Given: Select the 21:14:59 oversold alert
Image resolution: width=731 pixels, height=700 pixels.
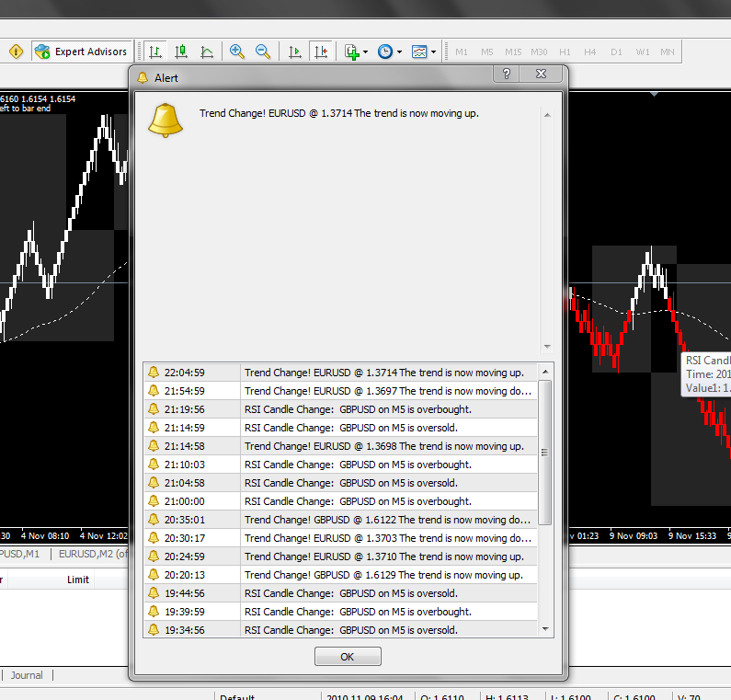Looking at the screenshot, I should (x=340, y=428).
